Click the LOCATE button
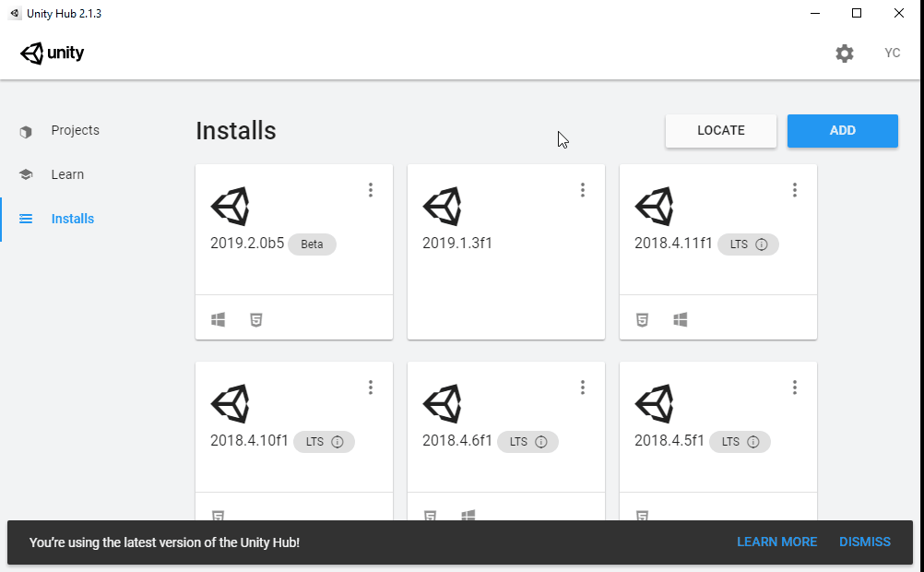Screen dimensions: 924x572 [721, 130]
